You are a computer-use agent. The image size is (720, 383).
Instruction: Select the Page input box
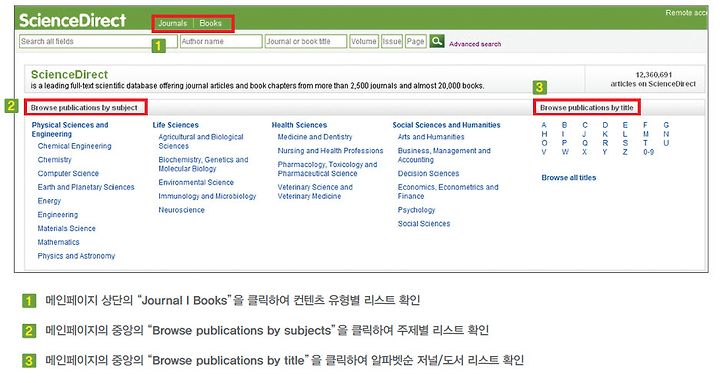pos(416,41)
